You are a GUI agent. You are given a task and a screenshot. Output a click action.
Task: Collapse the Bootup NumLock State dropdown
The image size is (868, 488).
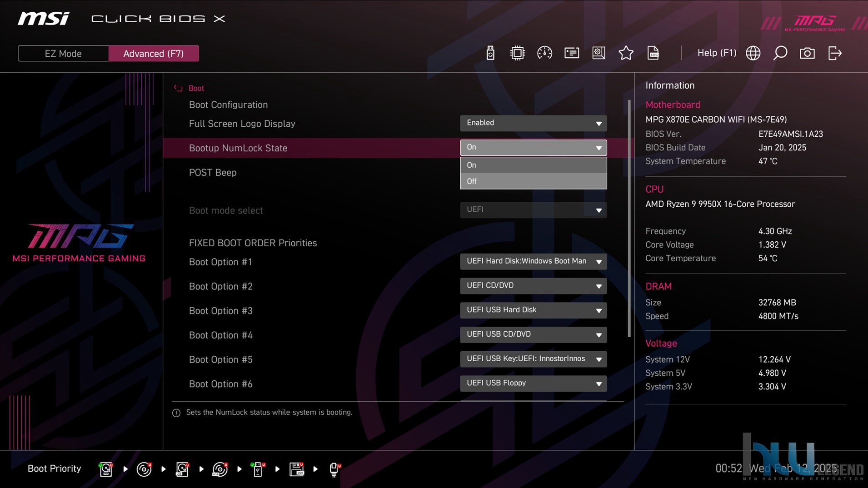click(533, 148)
